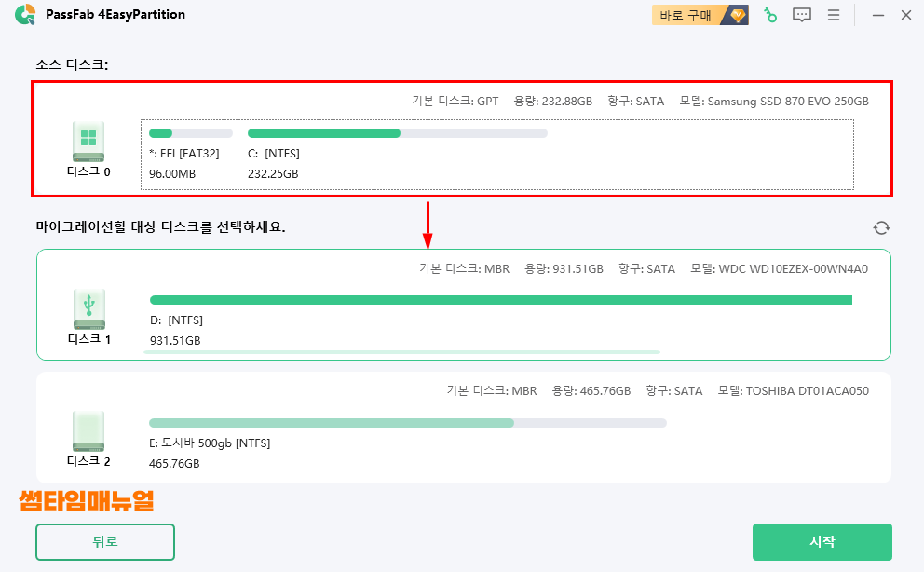Click the 용량: 232.88GB capacity text
Screen dimensions: 924x572
point(552,102)
